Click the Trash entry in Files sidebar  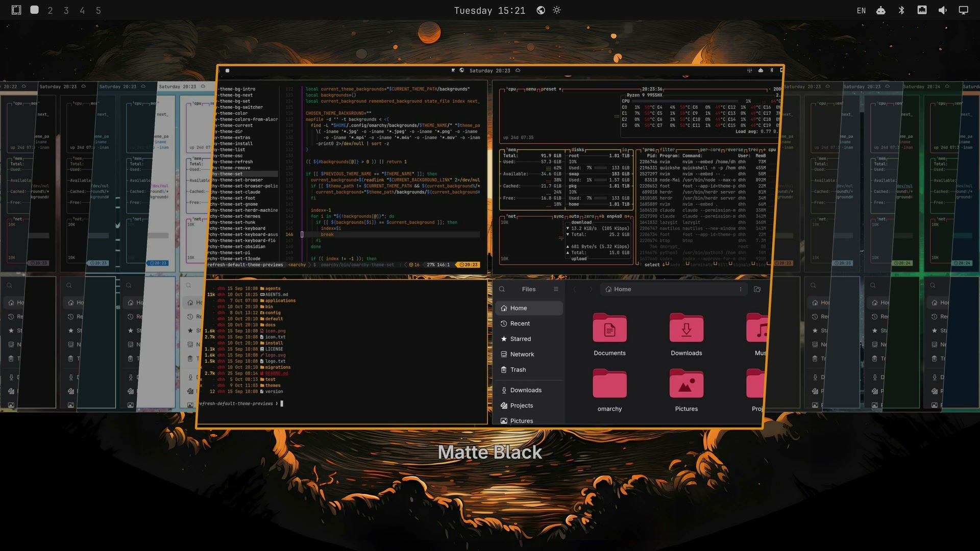pos(529,369)
